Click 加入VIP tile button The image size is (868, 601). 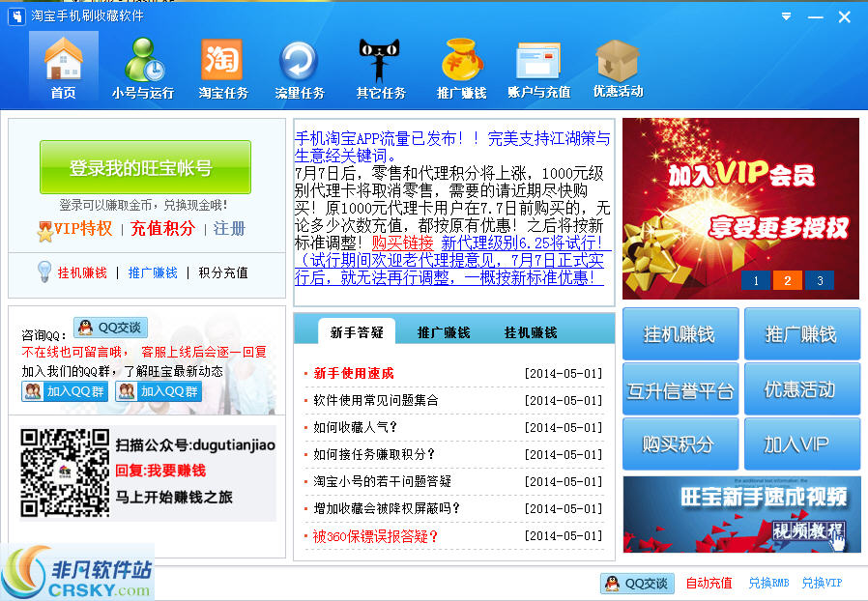[x=802, y=444]
